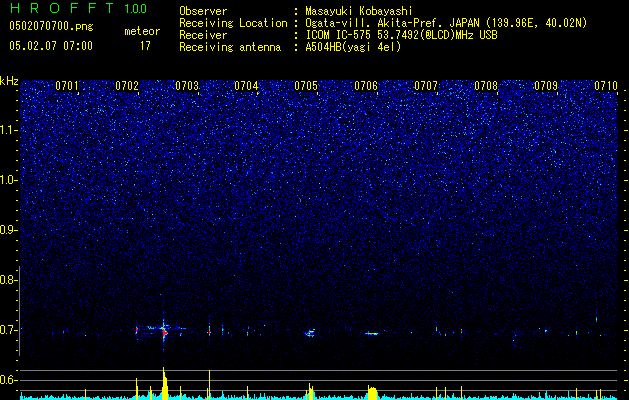
Task: Click the 0.6 frequency axis label
Action: pos(7,380)
